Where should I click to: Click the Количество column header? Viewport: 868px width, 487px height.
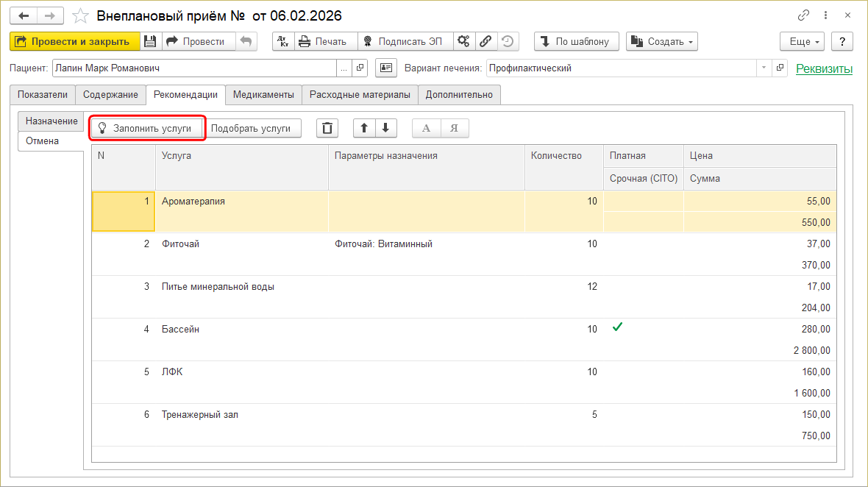(564, 167)
